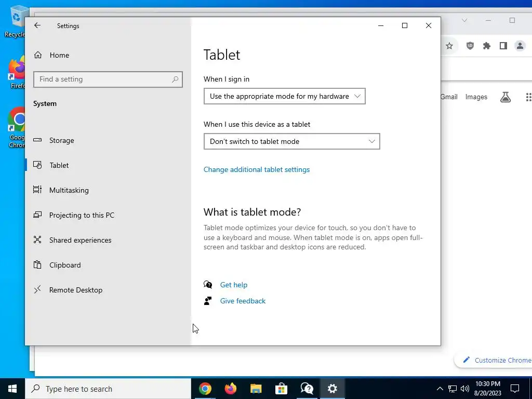Open File Explorer from the taskbar
The width and height of the screenshot is (532, 399).
coord(256,389)
